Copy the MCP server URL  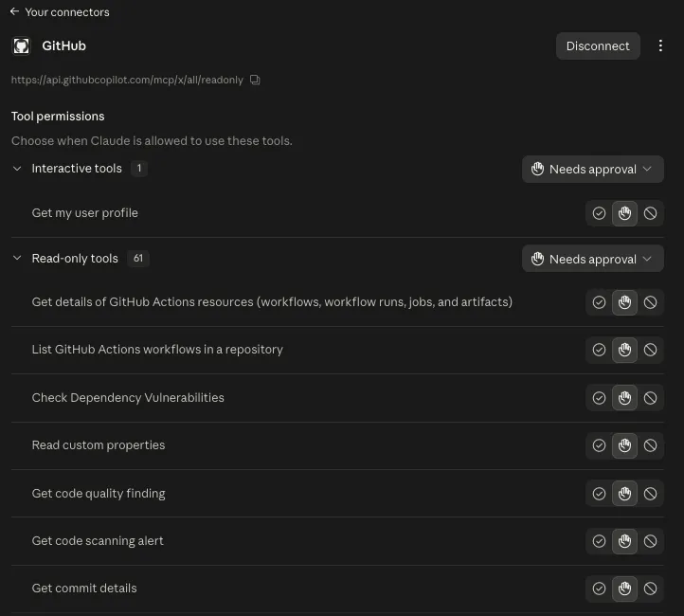tap(255, 80)
